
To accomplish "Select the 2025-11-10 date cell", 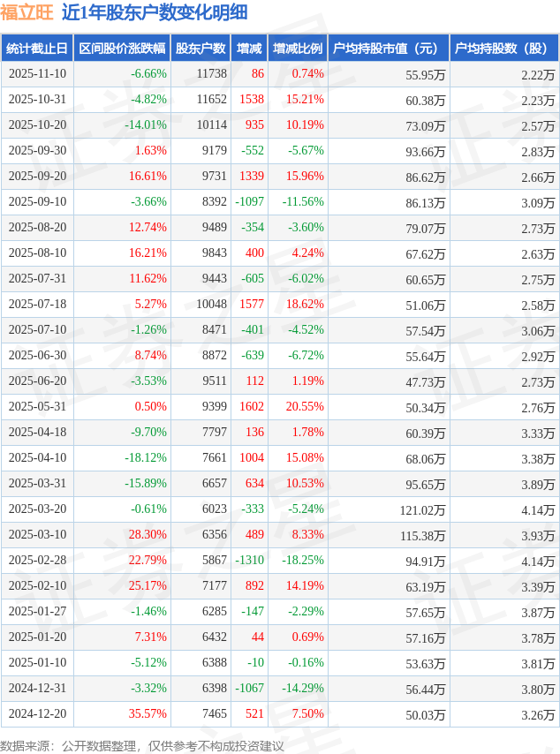I will pyautogui.click(x=36, y=74).
